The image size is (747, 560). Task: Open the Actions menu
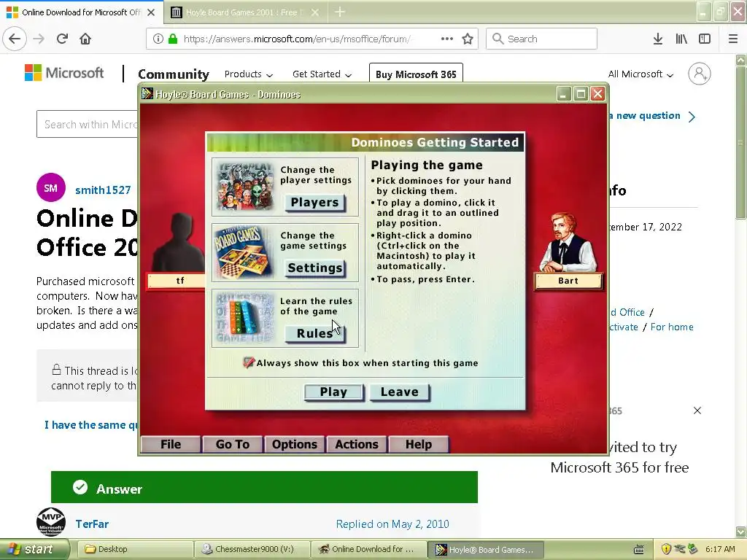pyautogui.click(x=356, y=444)
